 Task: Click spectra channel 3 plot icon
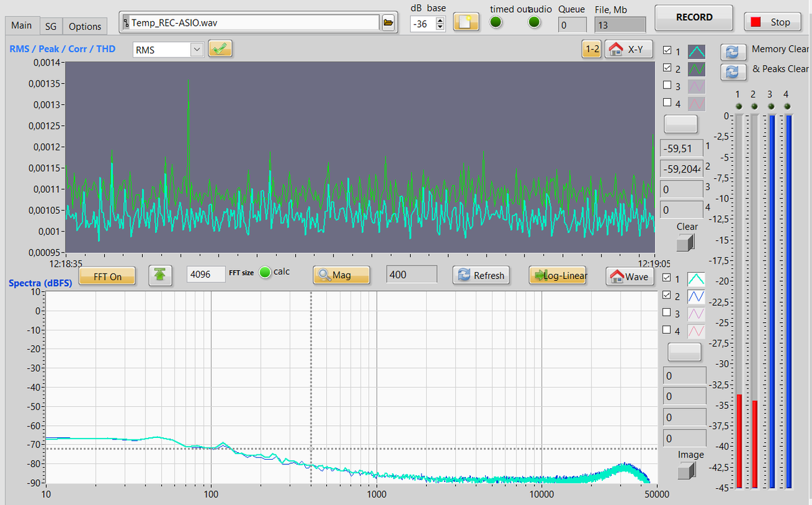[696, 314]
